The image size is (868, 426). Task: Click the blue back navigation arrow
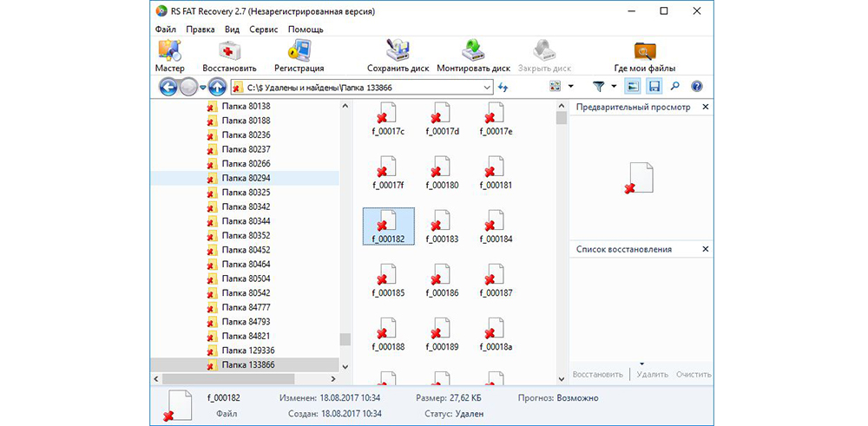pos(168,87)
